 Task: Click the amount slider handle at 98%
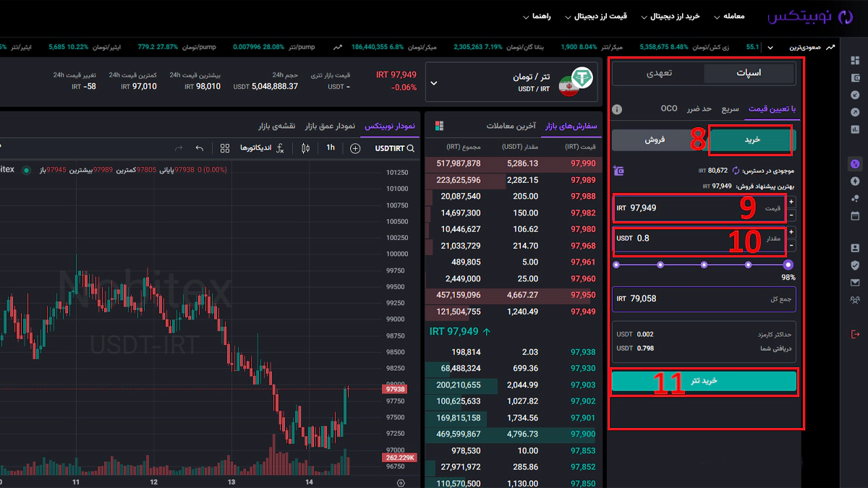coord(788,265)
